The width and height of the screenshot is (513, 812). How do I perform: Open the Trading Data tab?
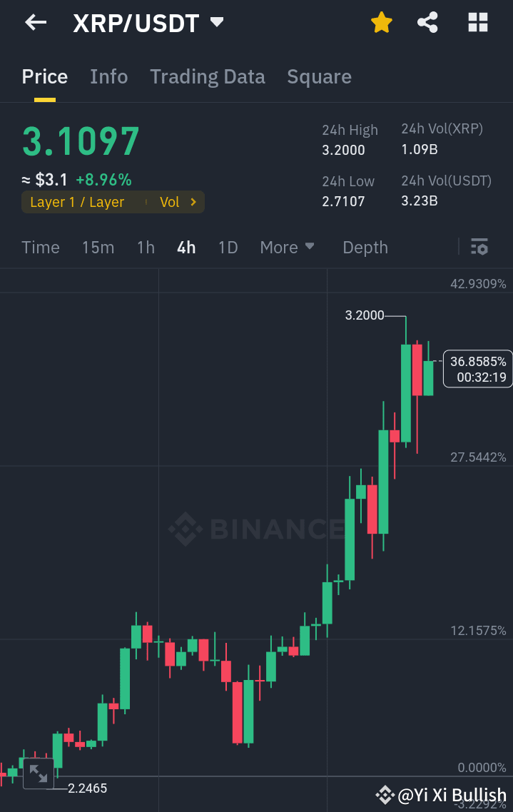[x=208, y=76]
